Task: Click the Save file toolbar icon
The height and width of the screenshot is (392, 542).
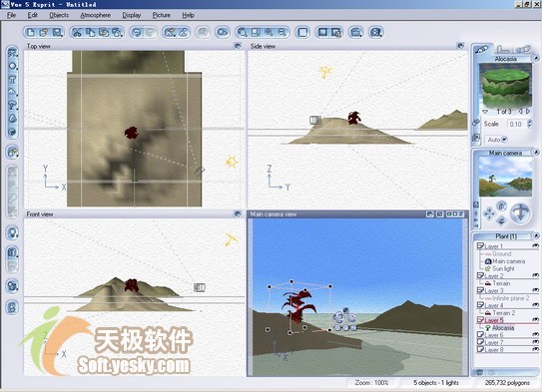Action: pos(57,33)
